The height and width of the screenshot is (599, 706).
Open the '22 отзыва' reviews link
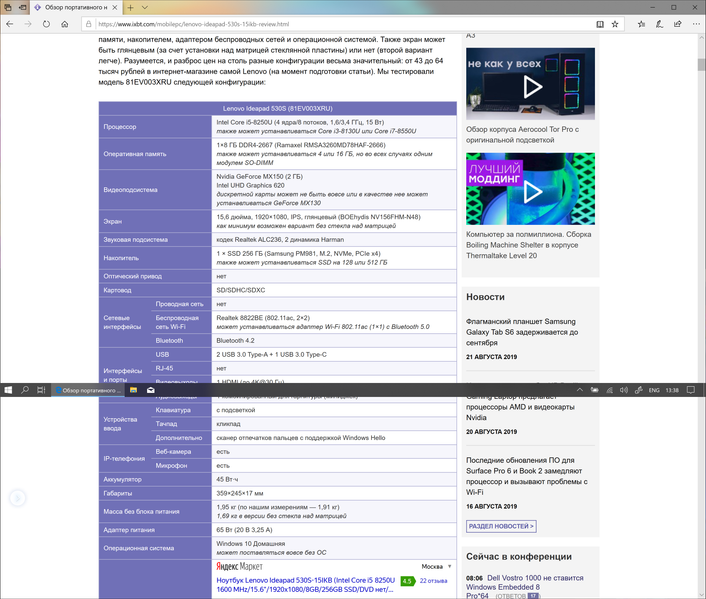click(x=433, y=581)
